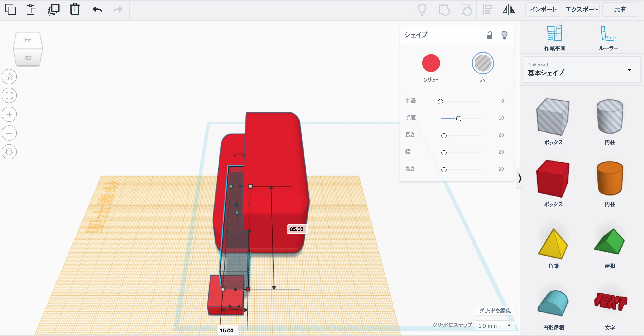This screenshot has height=336, width=644.
Task: Click the 手順 slider handle
Action: 459,119
